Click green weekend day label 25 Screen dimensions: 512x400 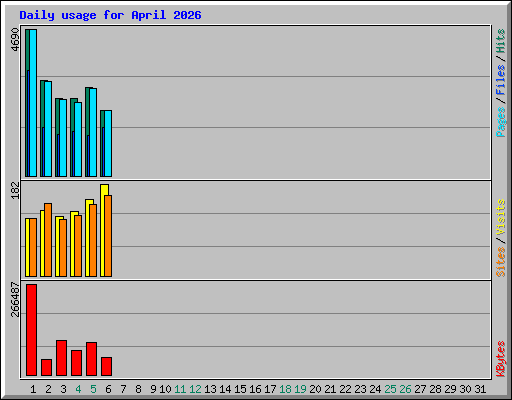tap(390, 389)
